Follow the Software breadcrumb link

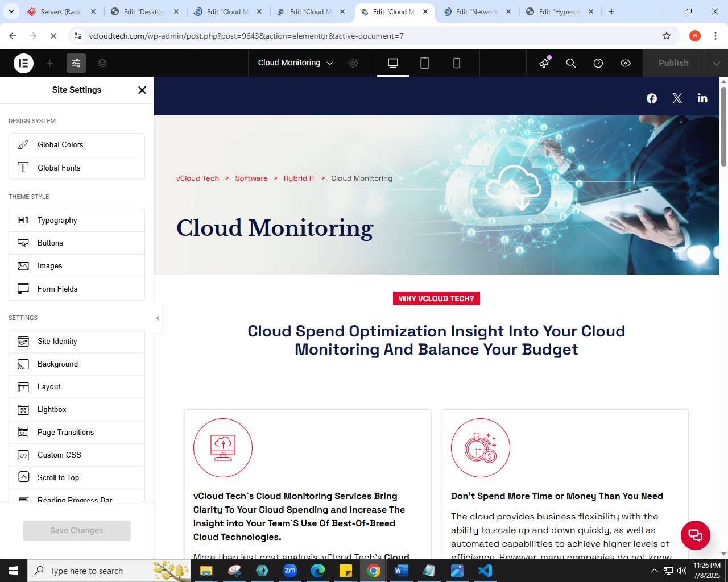[x=251, y=178]
